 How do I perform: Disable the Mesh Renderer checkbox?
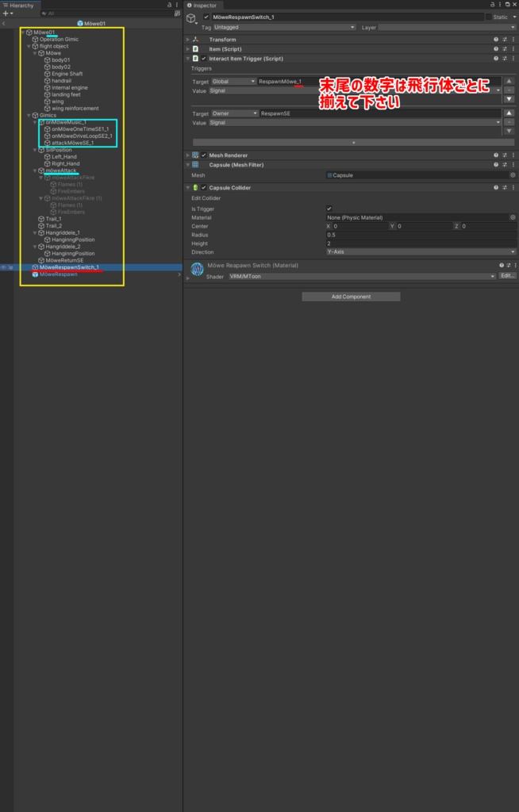point(204,155)
